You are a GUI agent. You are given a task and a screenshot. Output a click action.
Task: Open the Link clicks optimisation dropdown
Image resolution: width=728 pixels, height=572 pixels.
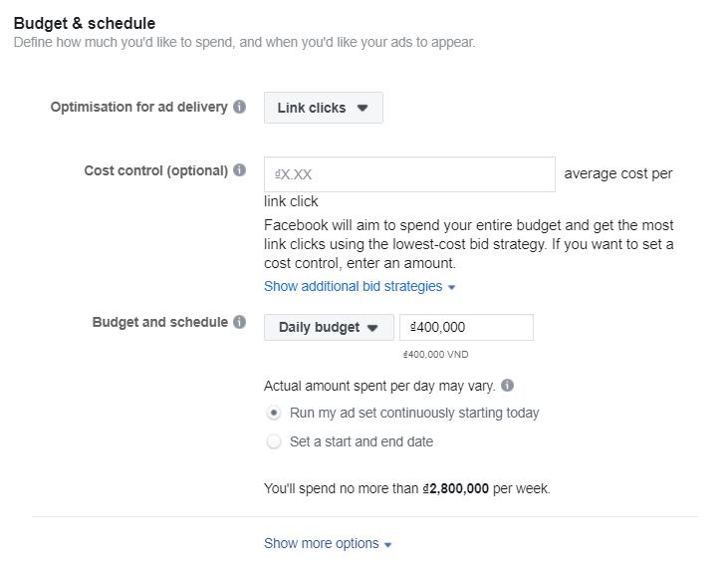(x=324, y=108)
